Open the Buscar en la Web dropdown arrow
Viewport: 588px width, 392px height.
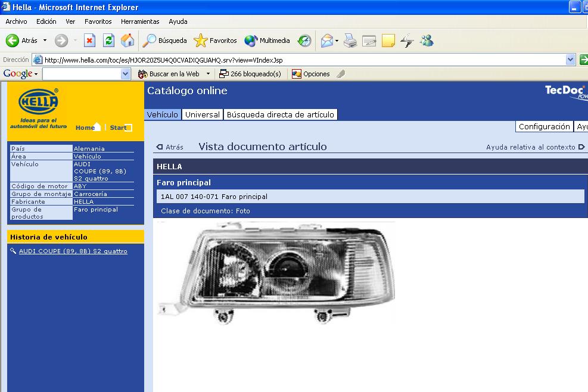click(x=208, y=74)
